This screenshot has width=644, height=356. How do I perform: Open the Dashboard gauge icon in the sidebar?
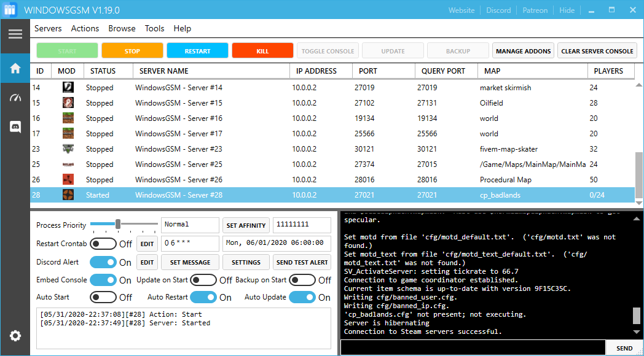[x=15, y=98]
